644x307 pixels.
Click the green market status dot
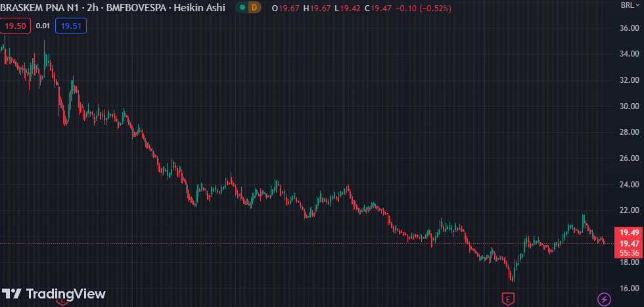point(242,7)
